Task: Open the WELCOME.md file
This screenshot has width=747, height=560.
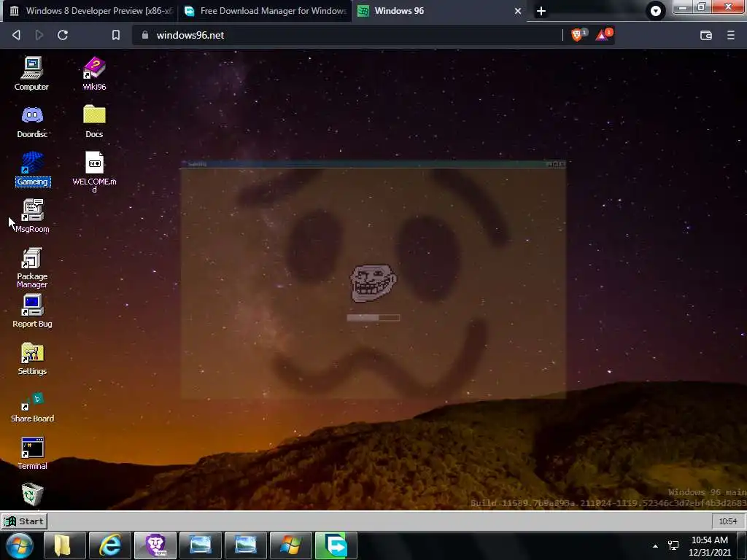Action: click(94, 171)
